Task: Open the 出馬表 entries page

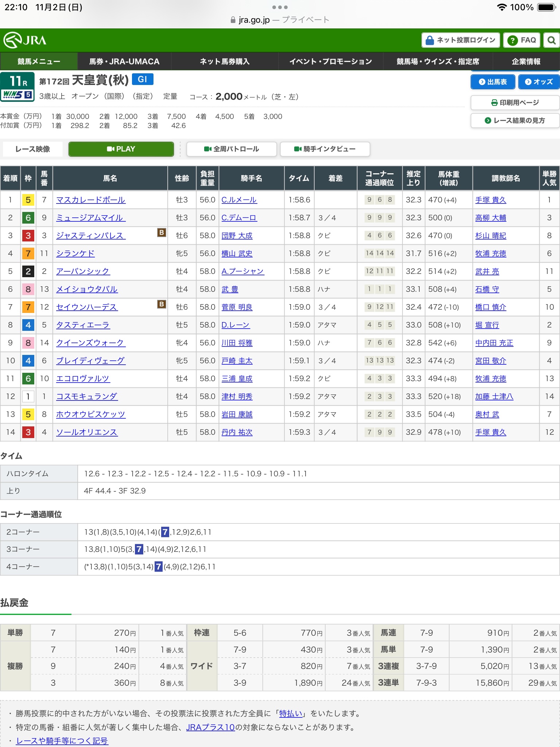Action: coord(493,82)
